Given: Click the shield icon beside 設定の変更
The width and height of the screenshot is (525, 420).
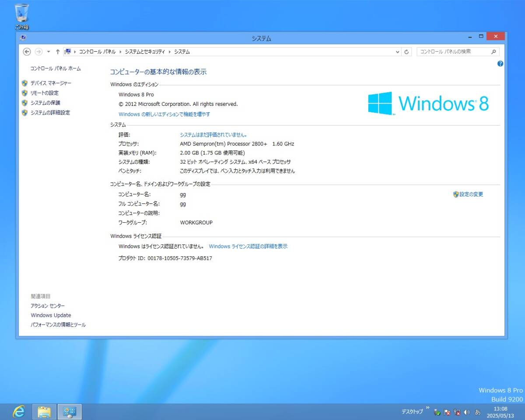Looking at the screenshot, I should pyautogui.click(x=456, y=194).
